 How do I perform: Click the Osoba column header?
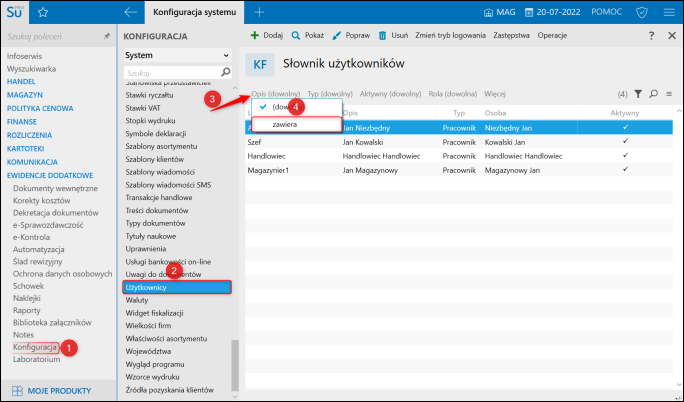(495, 113)
